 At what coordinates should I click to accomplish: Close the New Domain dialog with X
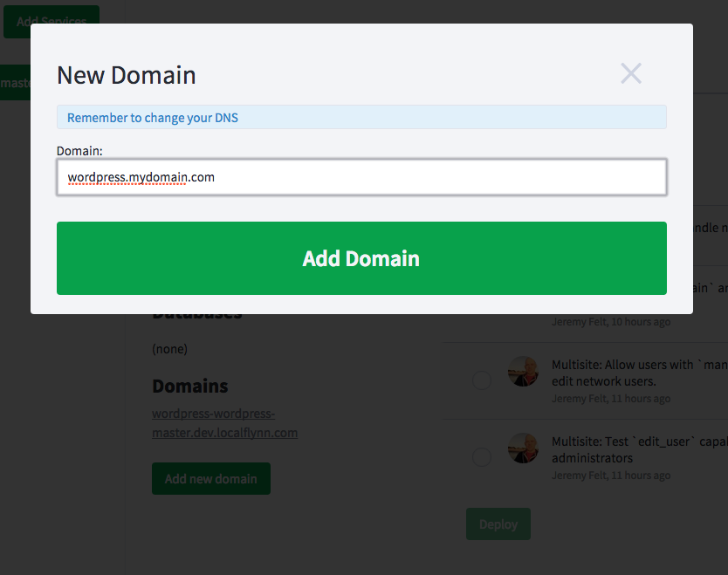tap(630, 74)
